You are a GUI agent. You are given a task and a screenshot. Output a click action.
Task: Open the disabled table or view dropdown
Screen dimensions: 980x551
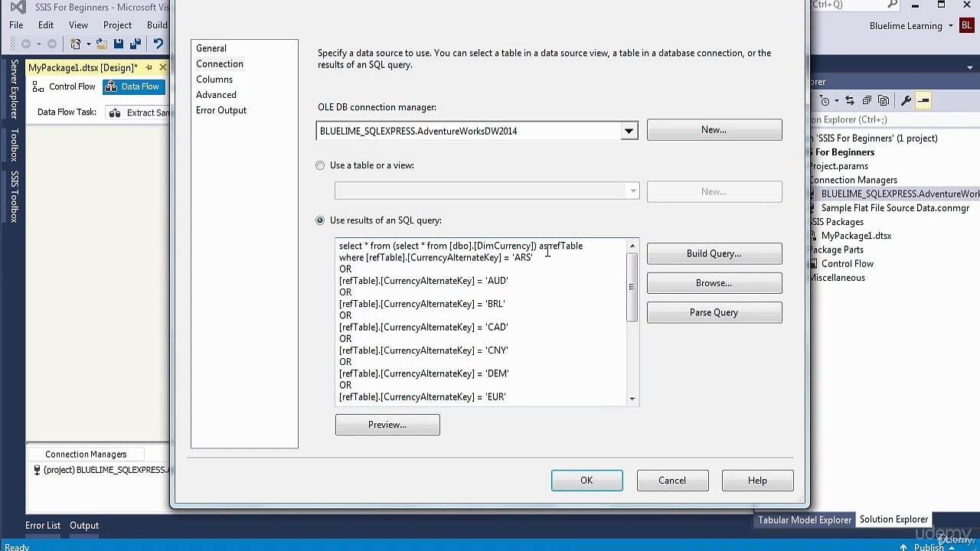pyautogui.click(x=632, y=191)
